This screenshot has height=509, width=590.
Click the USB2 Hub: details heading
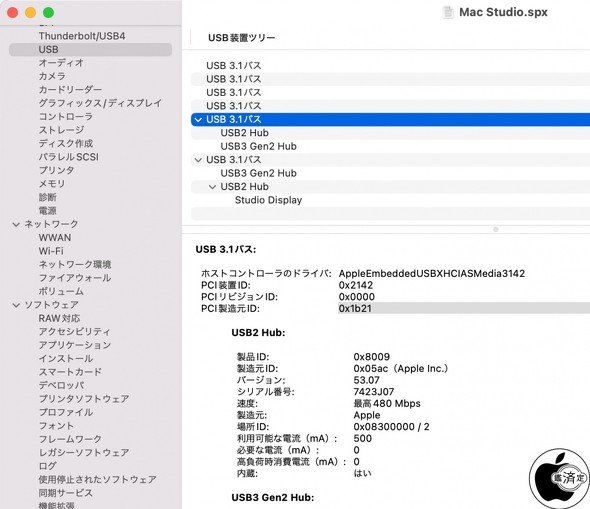pos(258,333)
